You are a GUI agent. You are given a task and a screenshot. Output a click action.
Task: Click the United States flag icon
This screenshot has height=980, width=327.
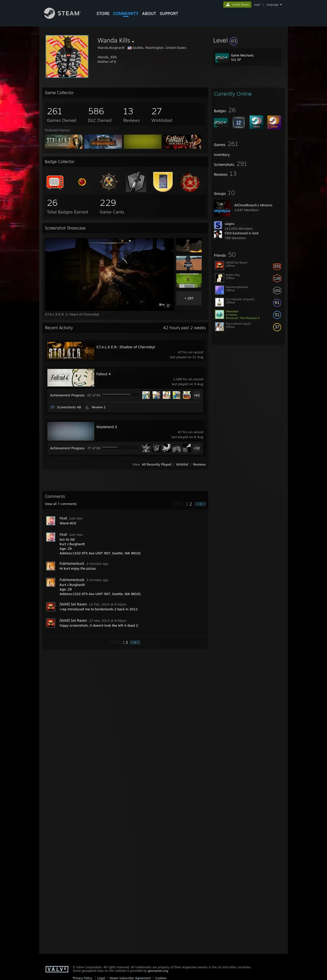tap(129, 48)
